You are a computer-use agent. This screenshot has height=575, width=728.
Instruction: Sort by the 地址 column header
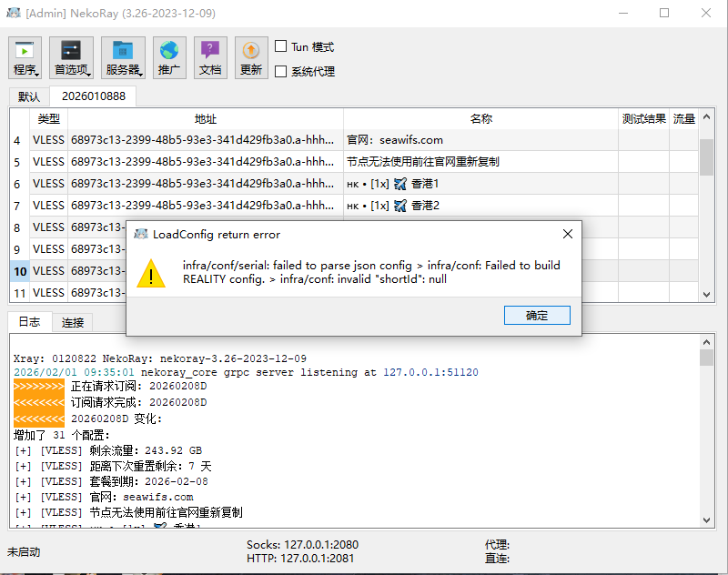click(206, 119)
